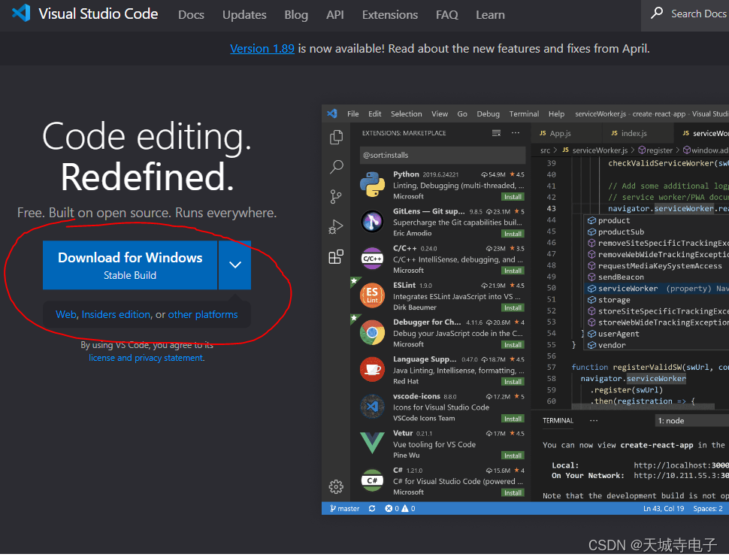This screenshot has width=729, height=560.
Task: Open the Insiders edition link
Action: coord(116,314)
